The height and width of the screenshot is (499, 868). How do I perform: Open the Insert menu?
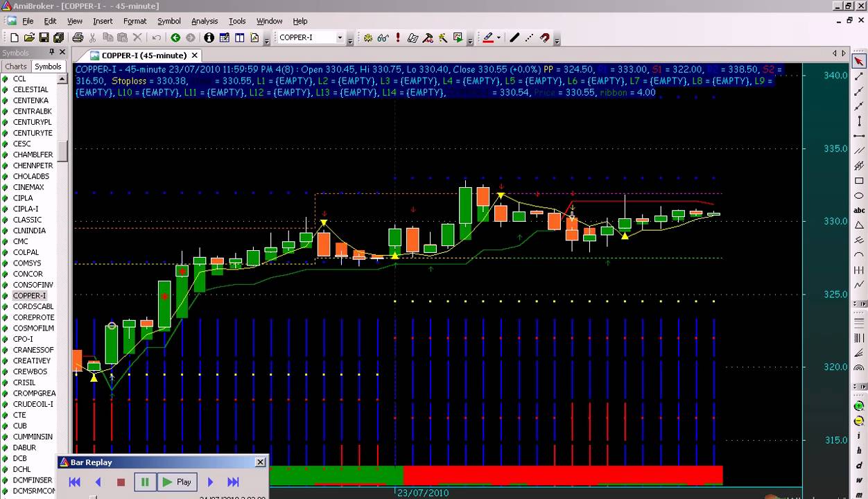click(103, 21)
